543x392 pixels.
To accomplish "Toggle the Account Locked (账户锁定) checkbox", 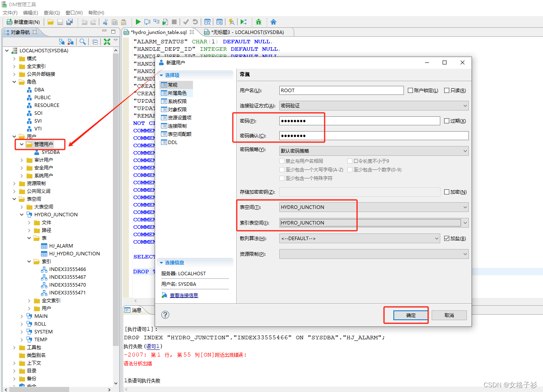I will click(410, 90).
